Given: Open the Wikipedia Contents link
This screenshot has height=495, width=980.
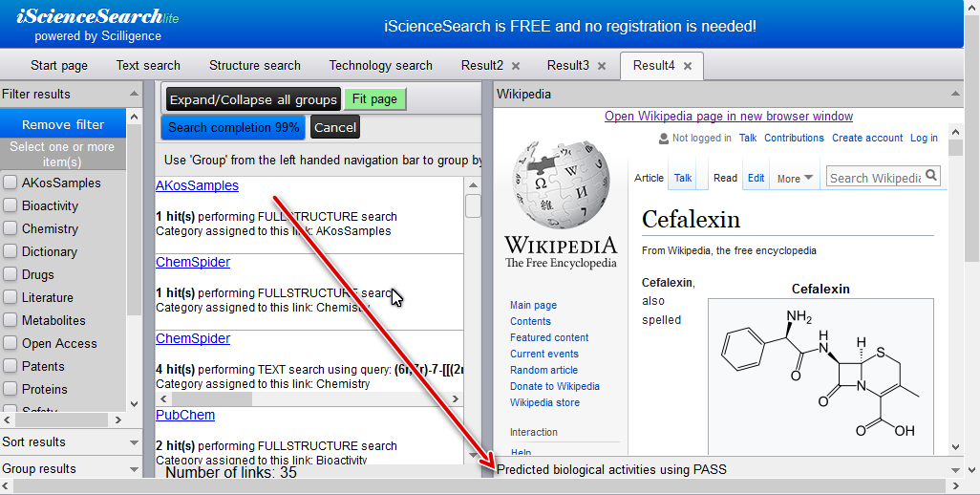Looking at the screenshot, I should pos(530,321).
